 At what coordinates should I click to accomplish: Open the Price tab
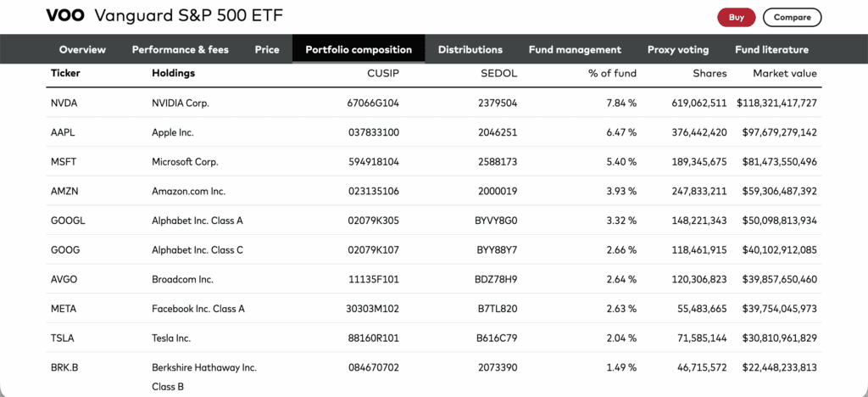[267, 49]
